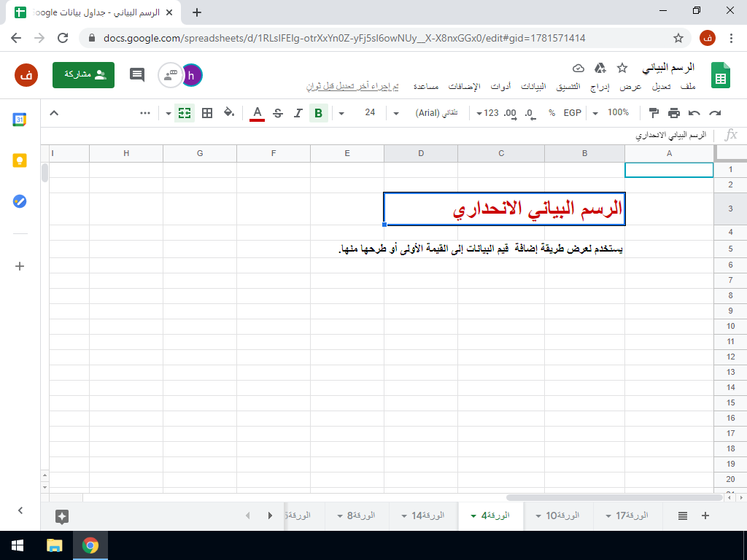
Task: Open الورقة4 tab dropdown arrow
Action: pyautogui.click(x=473, y=516)
